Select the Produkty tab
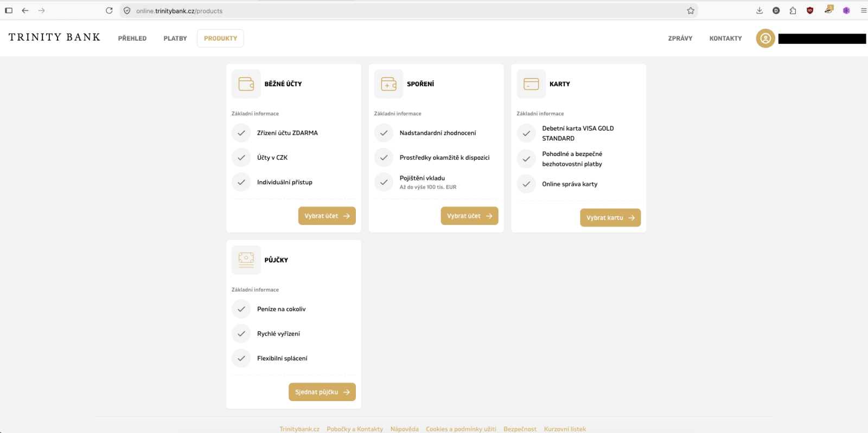This screenshot has width=868, height=433. point(220,38)
